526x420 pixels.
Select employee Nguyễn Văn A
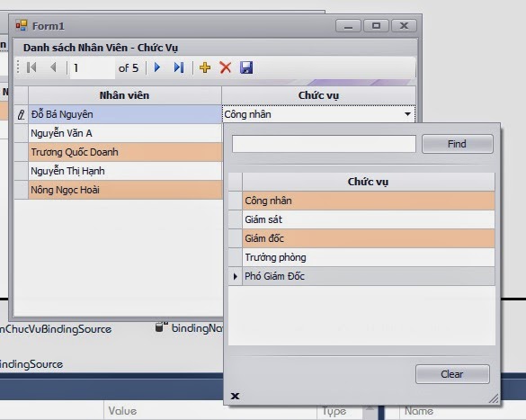coord(125,133)
